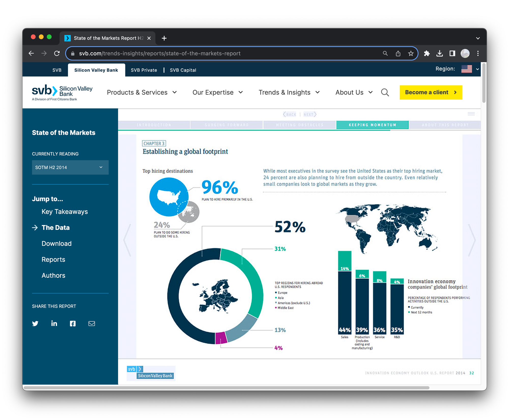Click the 44% Sales bar

(x=345, y=303)
